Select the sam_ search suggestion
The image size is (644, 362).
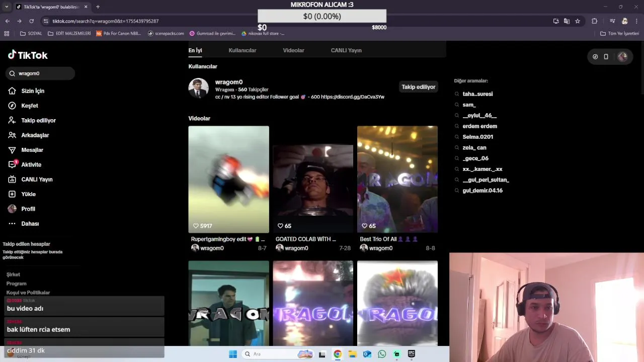click(x=469, y=105)
